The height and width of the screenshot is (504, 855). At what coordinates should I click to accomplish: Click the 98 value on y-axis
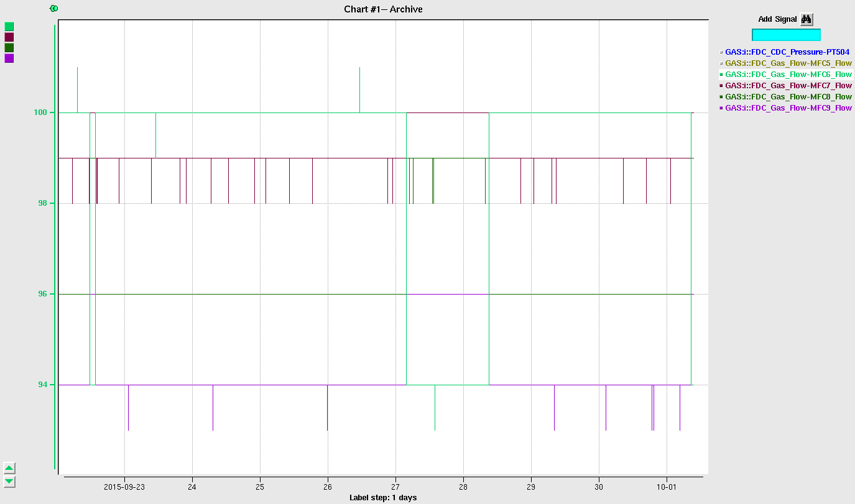point(44,203)
